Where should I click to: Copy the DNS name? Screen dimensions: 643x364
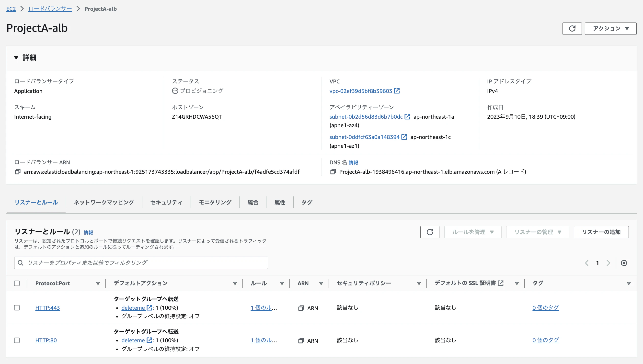click(x=333, y=172)
